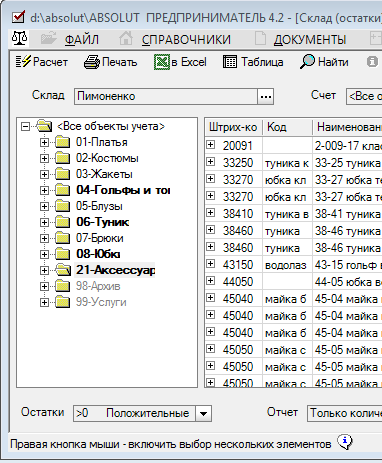Click folder icon of 05-Блузы
Screen dimensions: 382x463
62,206
